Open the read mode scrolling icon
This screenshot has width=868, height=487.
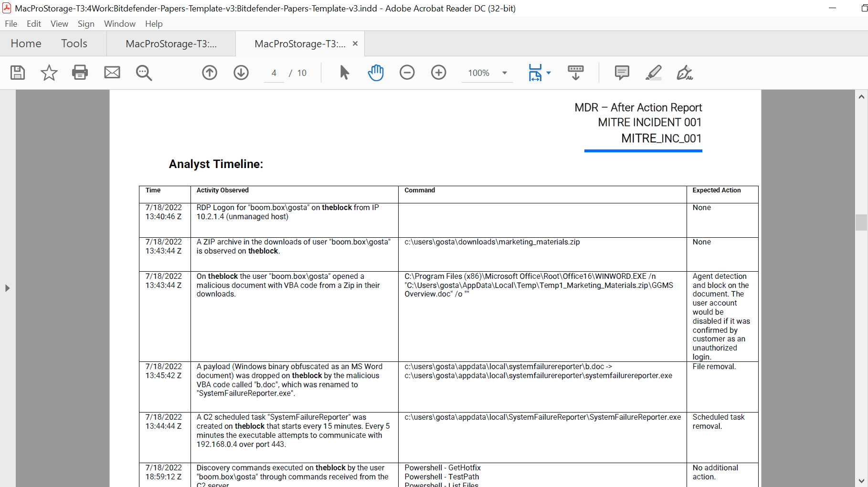tap(576, 73)
